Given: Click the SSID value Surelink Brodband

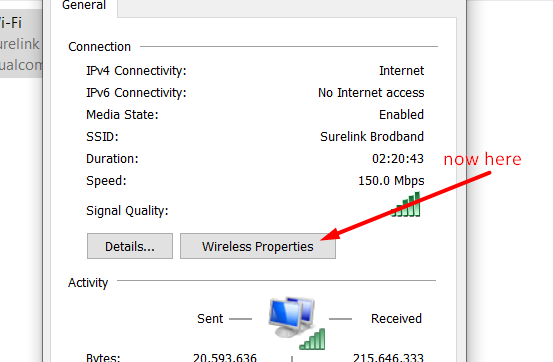Looking at the screenshot, I should click(372, 137).
